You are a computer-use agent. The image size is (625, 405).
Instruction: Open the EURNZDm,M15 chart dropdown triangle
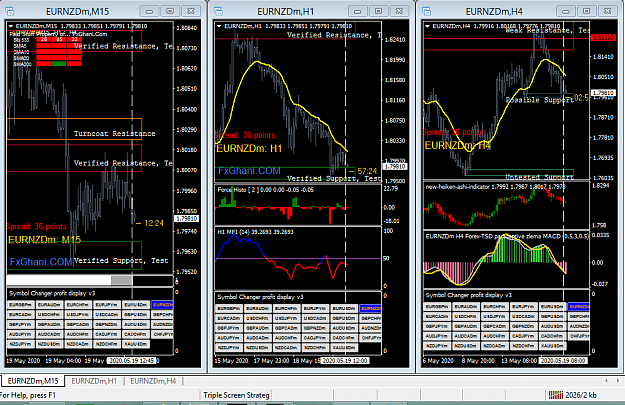click(11, 26)
